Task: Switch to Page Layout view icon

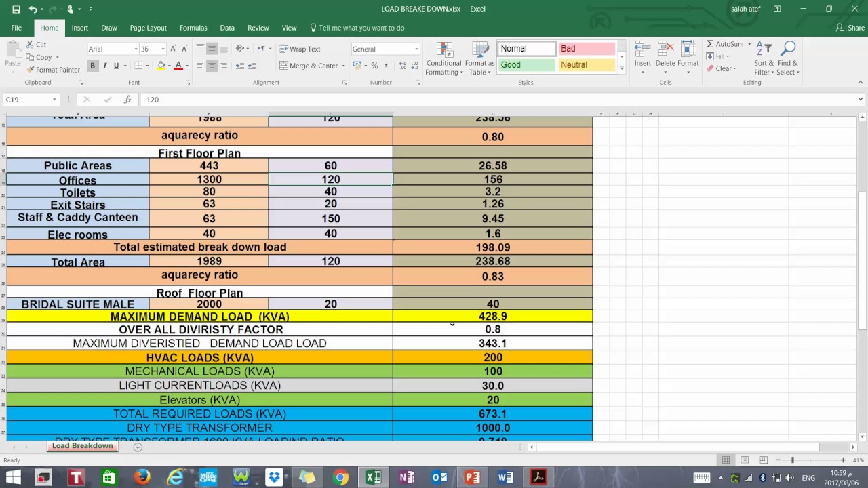Action: pos(745,460)
